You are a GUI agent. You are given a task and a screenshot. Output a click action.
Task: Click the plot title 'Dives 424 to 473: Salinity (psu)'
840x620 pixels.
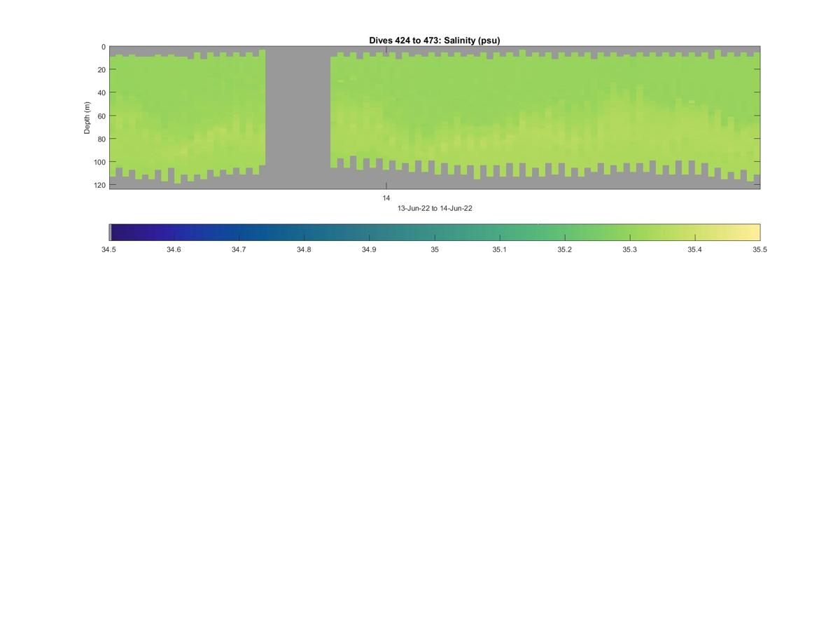[x=434, y=41]
